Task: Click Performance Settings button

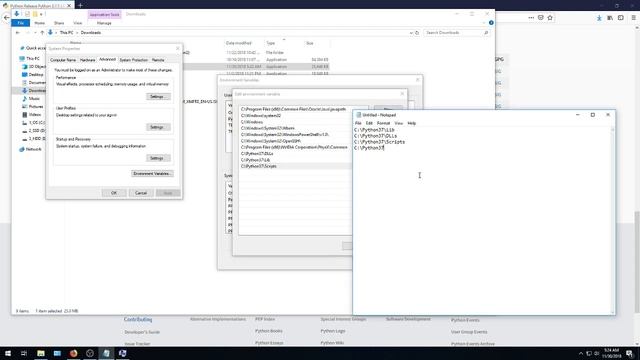Action: (x=158, y=97)
